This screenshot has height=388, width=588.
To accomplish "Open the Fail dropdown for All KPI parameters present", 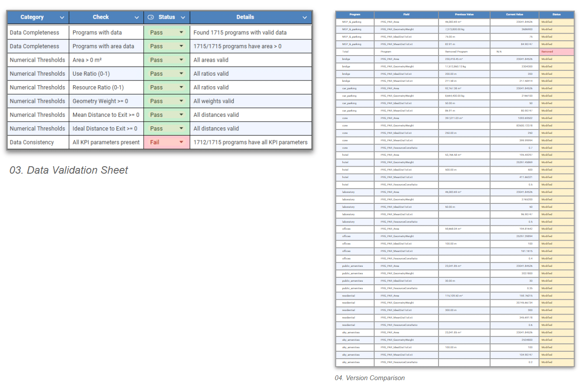I will click(181, 142).
